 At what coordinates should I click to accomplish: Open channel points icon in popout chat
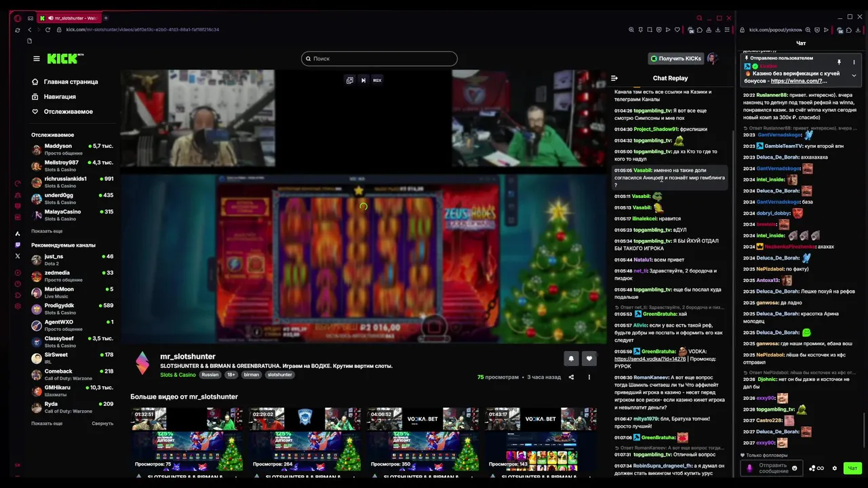tap(816, 468)
